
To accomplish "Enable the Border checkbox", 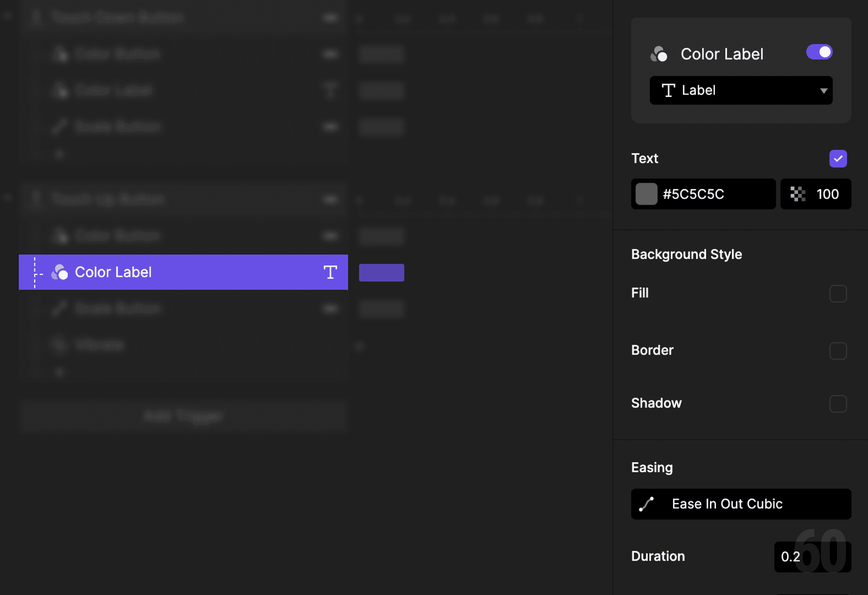I will point(838,350).
